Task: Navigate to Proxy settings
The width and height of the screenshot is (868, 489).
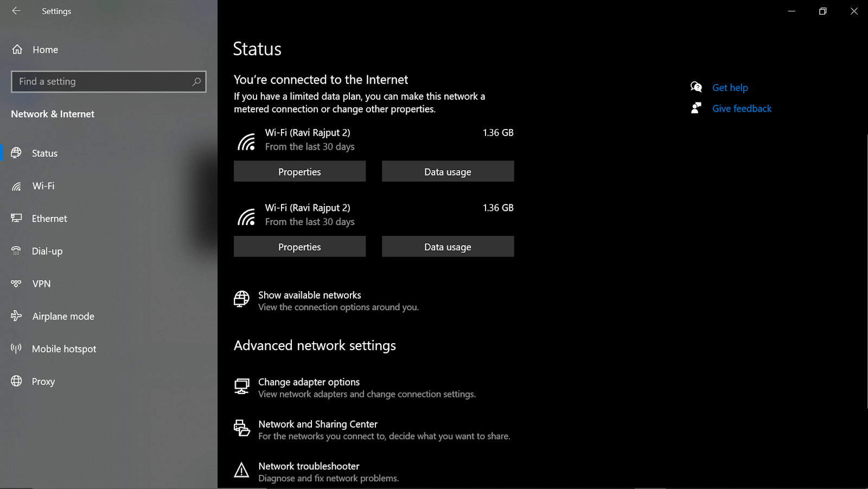Action: (43, 381)
